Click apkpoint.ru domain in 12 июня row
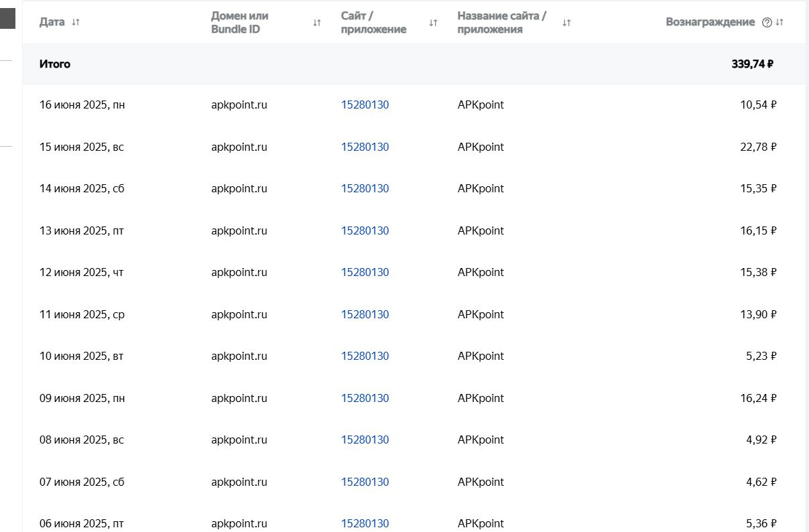Screen dimensions: 809x532 (239, 273)
